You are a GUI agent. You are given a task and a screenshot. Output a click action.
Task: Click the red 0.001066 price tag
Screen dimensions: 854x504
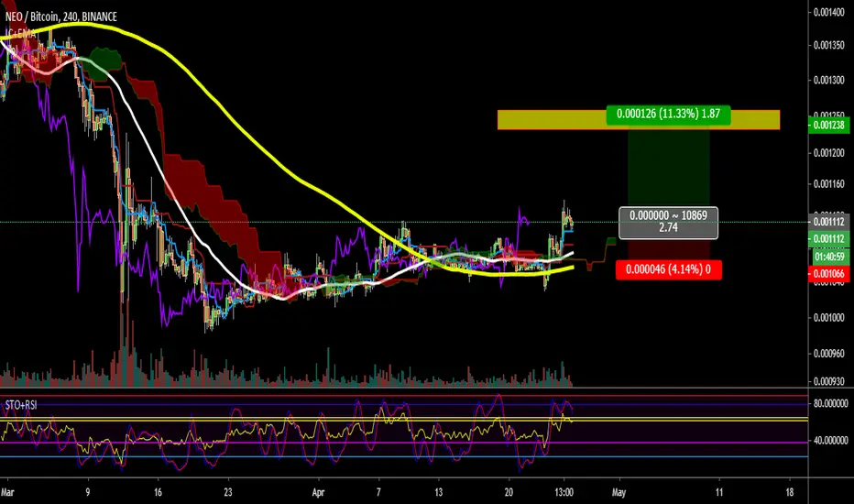coord(829,273)
